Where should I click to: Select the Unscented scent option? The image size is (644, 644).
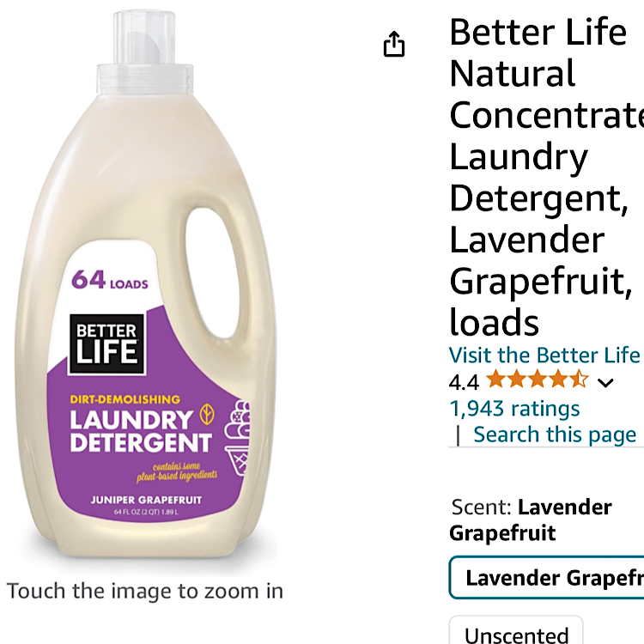(x=516, y=630)
